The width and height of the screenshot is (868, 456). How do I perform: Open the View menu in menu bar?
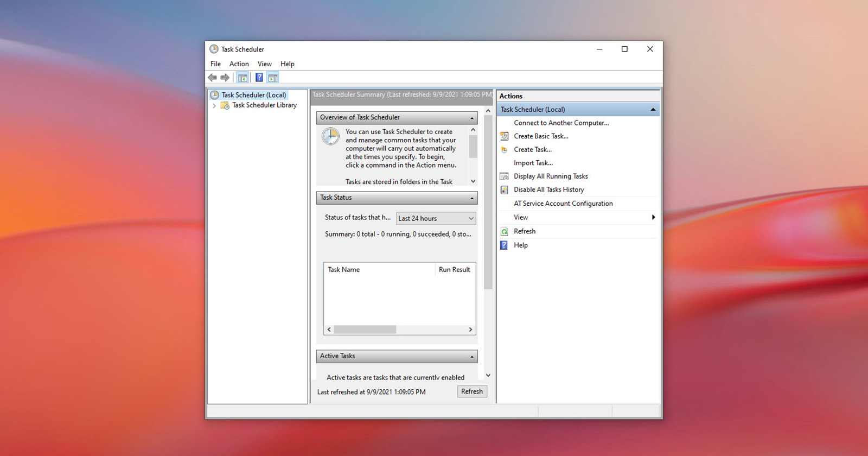coord(264,64)
